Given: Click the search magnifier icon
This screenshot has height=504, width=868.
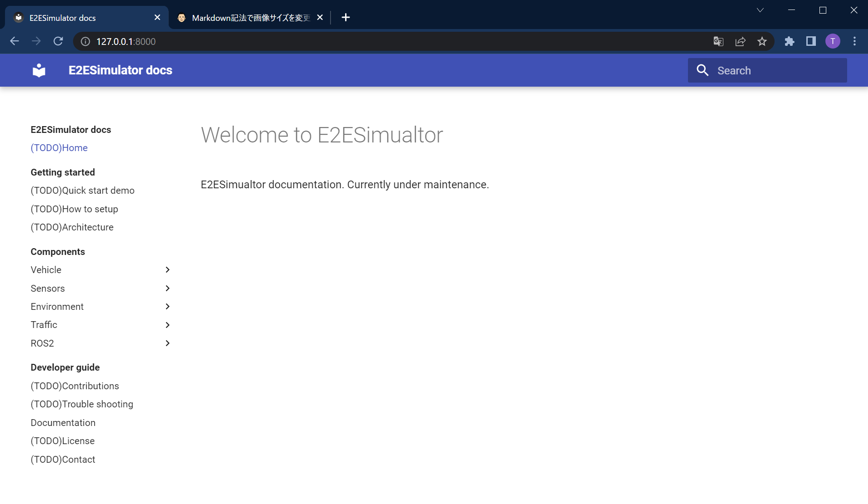Looking at the screenshot, I should coord(702,70).
